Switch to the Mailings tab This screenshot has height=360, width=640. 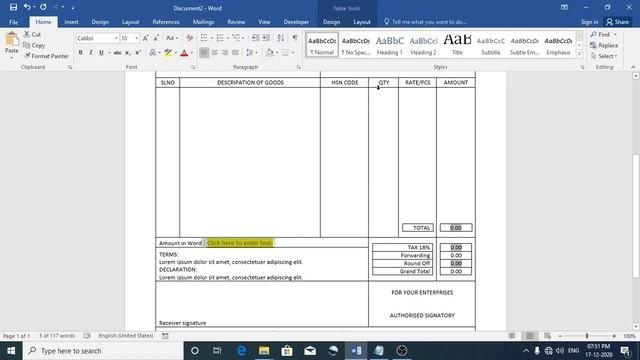203,22
